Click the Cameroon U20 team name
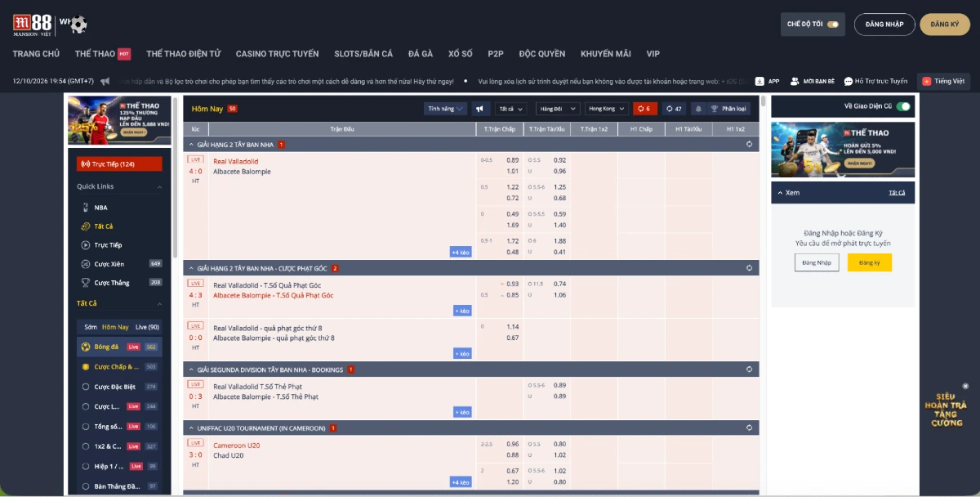 click(x=237, y=446)
